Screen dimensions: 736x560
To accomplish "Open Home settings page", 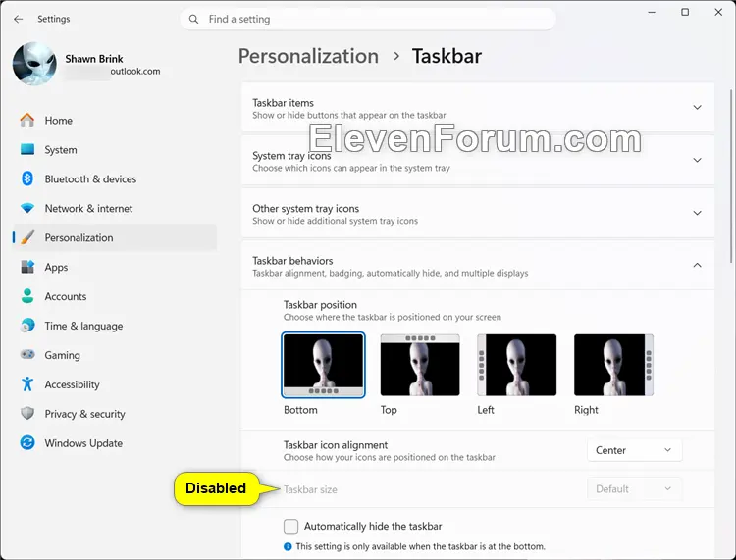I will (115, 120).
